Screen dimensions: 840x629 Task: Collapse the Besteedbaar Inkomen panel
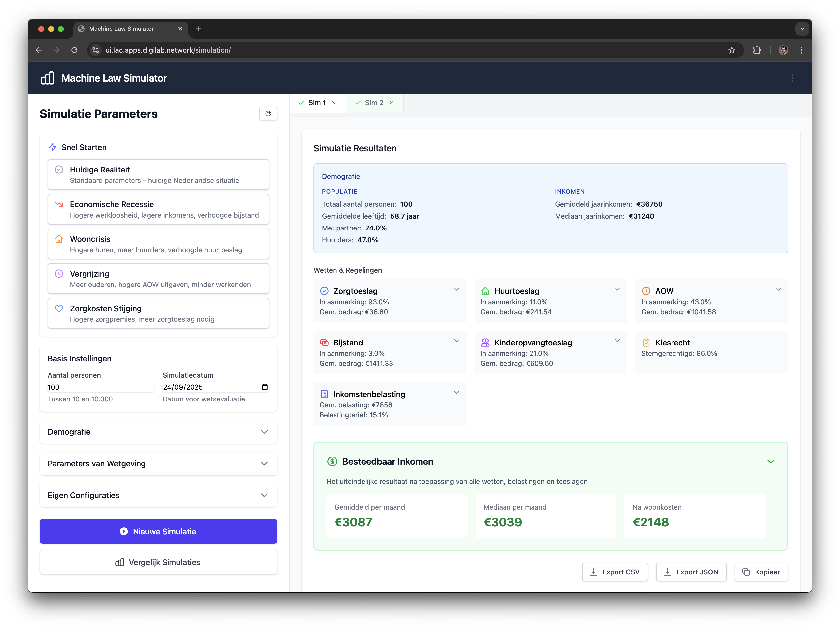point(770,461)
